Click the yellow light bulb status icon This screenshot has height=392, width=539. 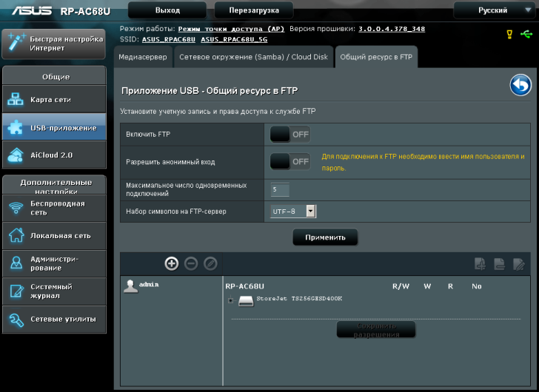[509, 34]
